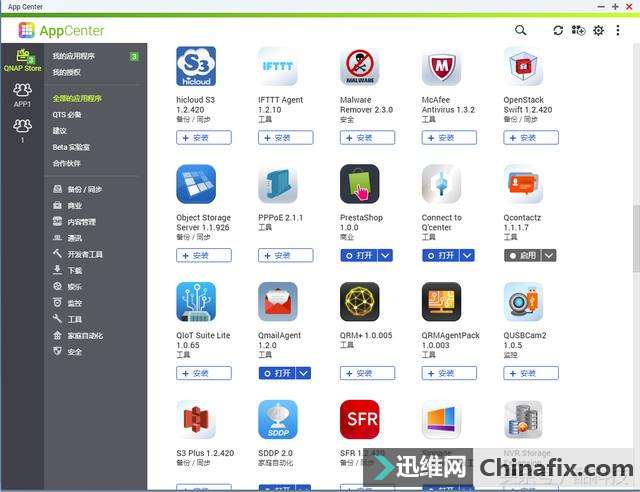Install the IFTTT Agent app
640x492 pixels.
click(286, 138)
